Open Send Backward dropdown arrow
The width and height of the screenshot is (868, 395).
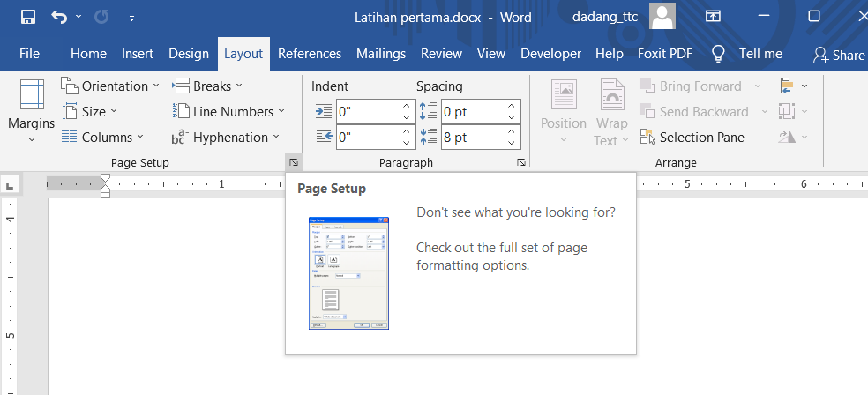765,112
